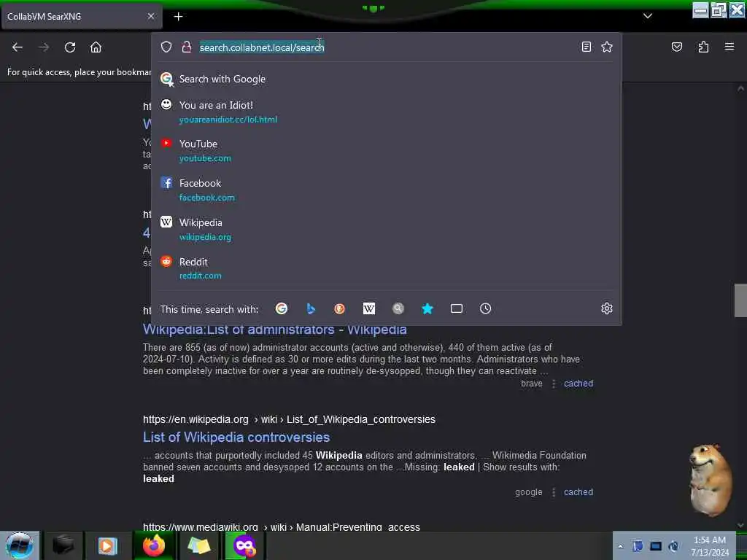Open the Wikipedia suggestion
Viewport: 747px width, 560px height.
coord(387,229)
